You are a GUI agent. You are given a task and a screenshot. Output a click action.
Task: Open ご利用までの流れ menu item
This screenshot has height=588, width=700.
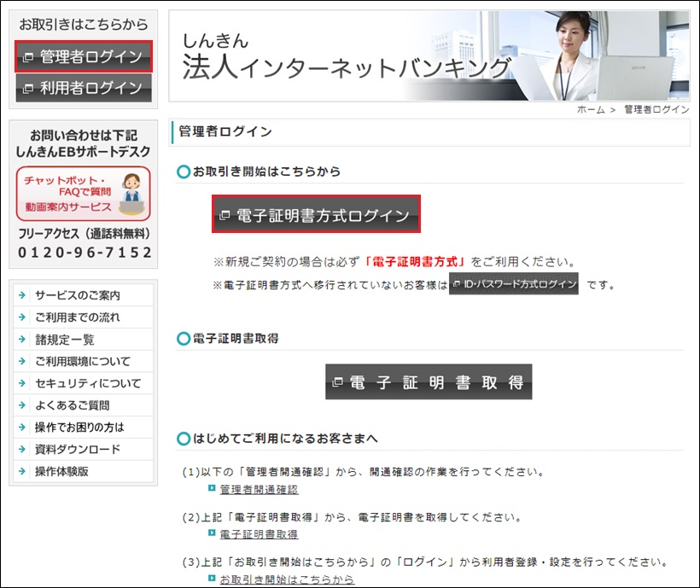(x=78, y=317)
